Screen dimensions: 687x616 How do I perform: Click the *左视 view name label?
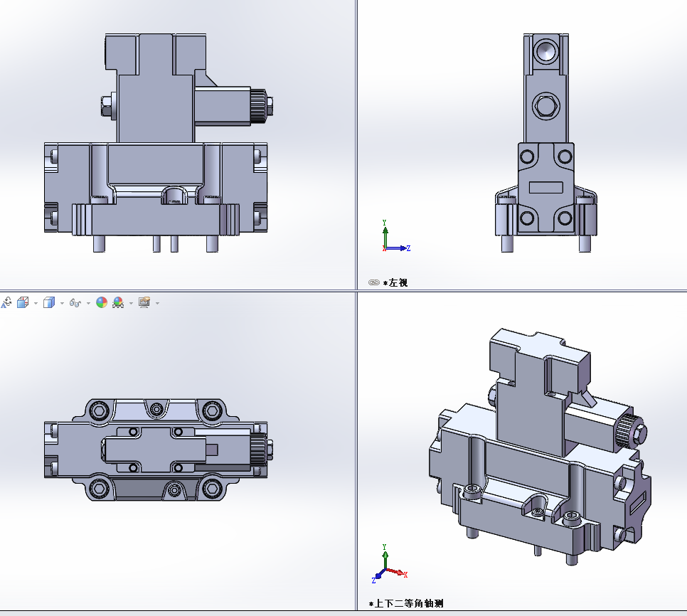[x=395, y=282]
